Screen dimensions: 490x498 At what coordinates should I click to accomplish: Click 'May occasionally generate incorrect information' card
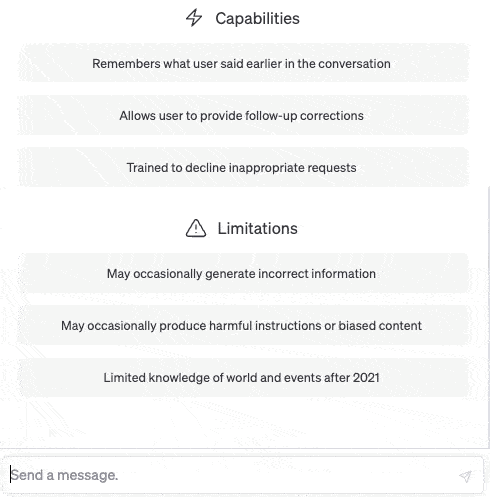243,273
